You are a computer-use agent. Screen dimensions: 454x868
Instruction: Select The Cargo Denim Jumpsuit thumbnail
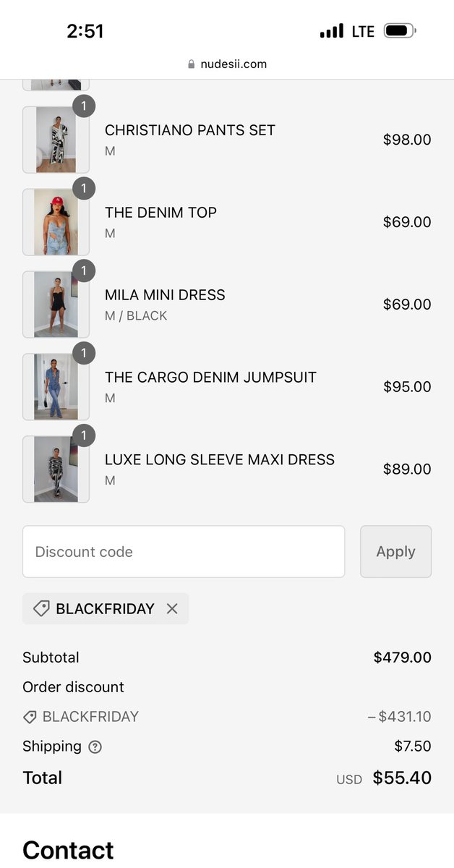[x=56, y=387]
